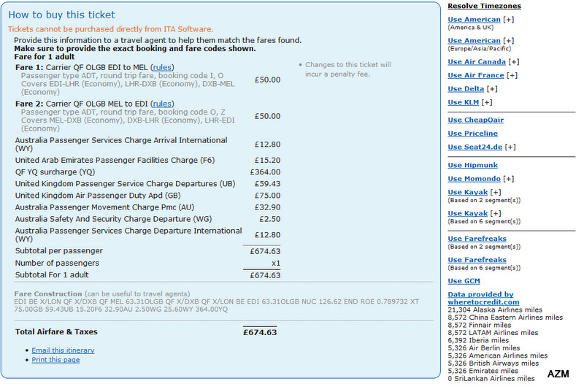Expand [+] next to Use American (America & UK)
Image resolution: width=584 pixels, height=392 pixels.
[x=508, y=20]
